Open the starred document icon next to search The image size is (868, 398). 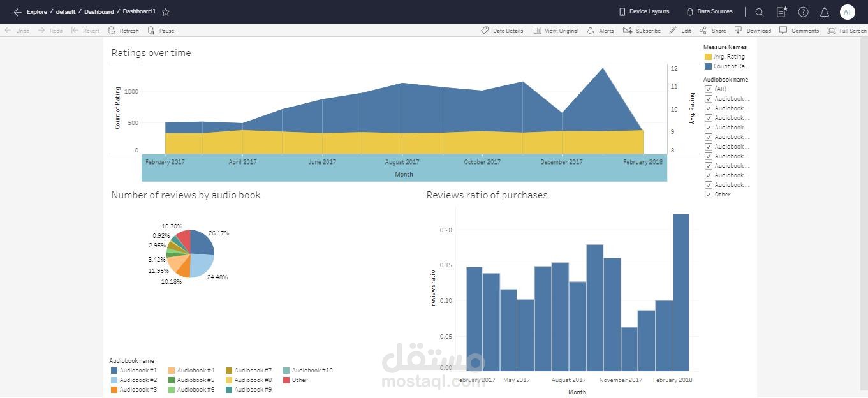[781, 12]
